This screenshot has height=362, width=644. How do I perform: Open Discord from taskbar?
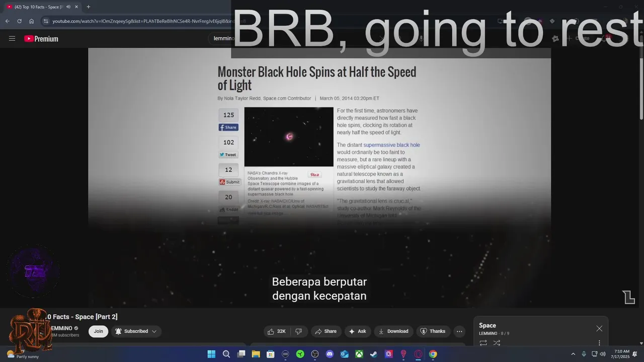(330, 354)
